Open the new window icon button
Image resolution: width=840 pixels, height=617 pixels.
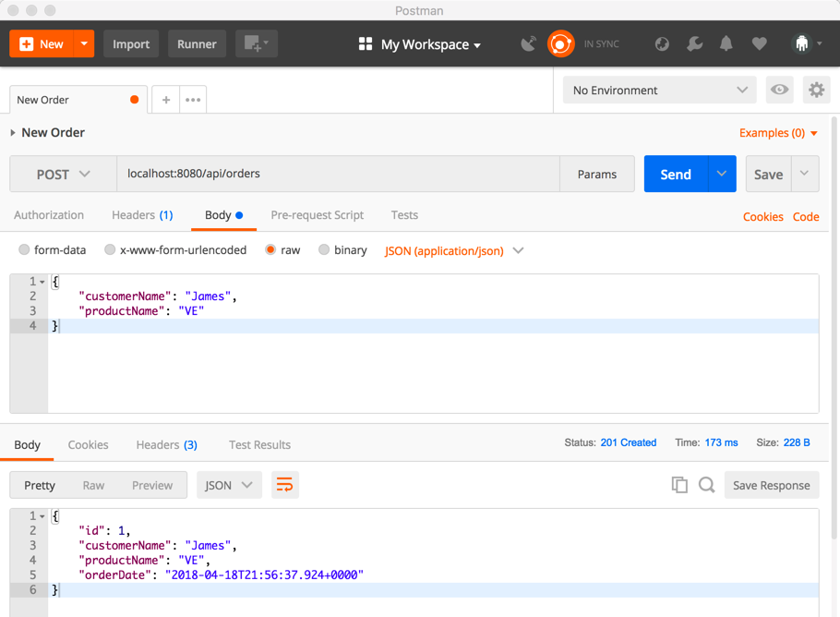click(256, 44)
